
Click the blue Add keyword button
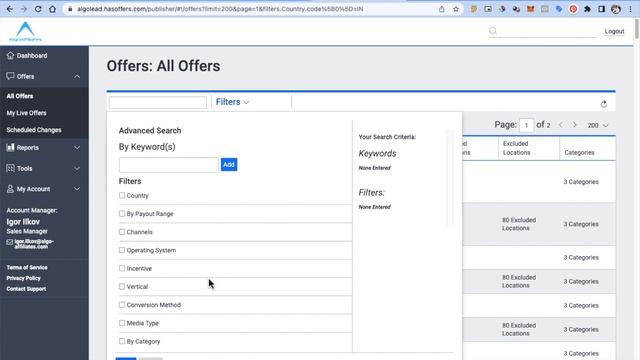point(229,164)
